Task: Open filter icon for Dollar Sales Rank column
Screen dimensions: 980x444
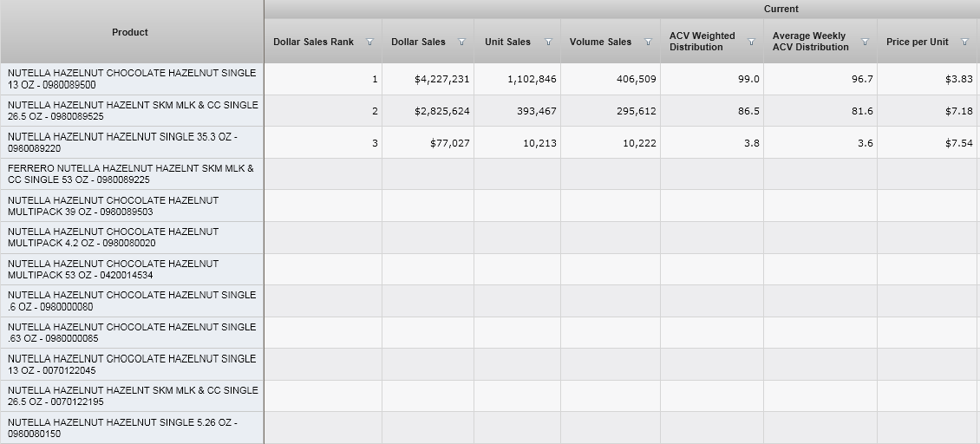Action: coord(370,42)
